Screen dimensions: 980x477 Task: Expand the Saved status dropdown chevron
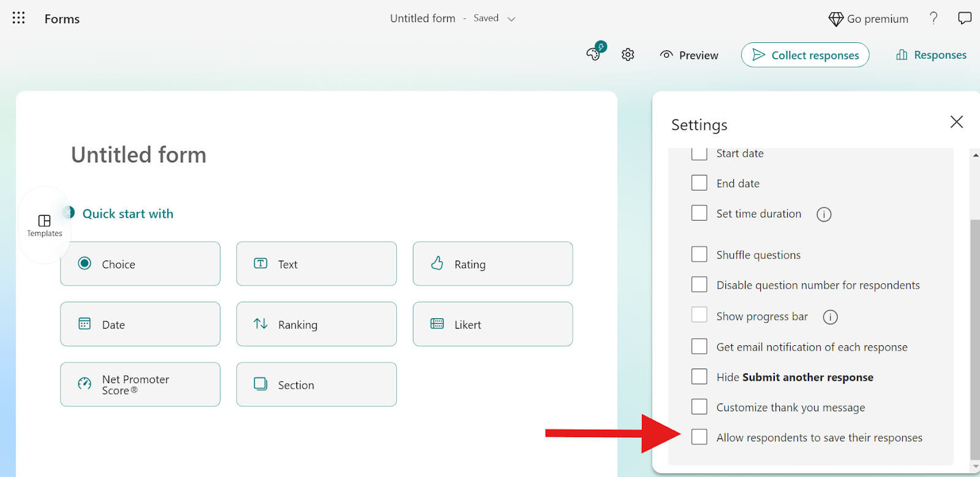[x=511, y=19]
